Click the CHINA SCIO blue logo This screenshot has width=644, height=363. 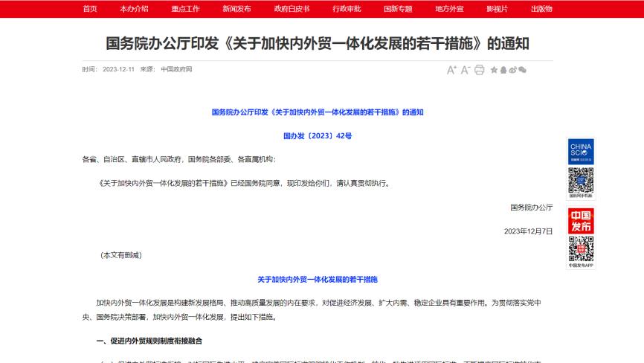(581, 151)
